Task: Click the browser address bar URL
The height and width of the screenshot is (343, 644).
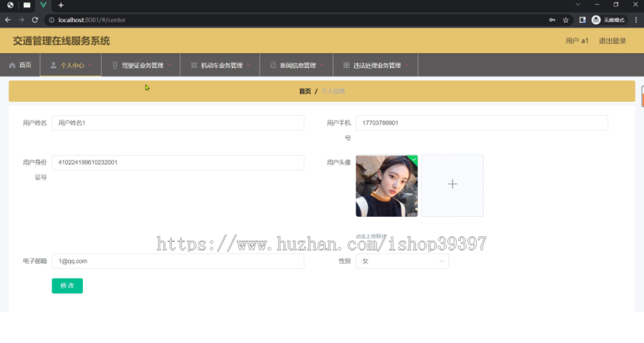Action: click(92, 20)
